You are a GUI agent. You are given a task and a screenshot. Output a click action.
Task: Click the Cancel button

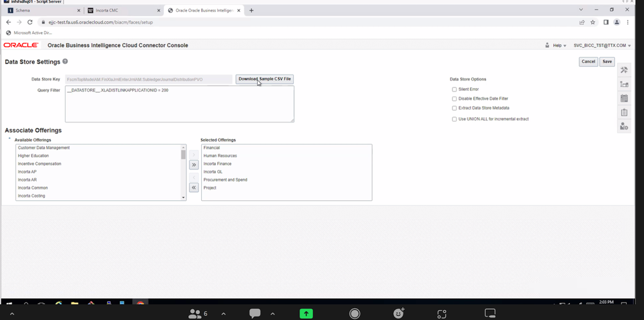tap(588, 62)
